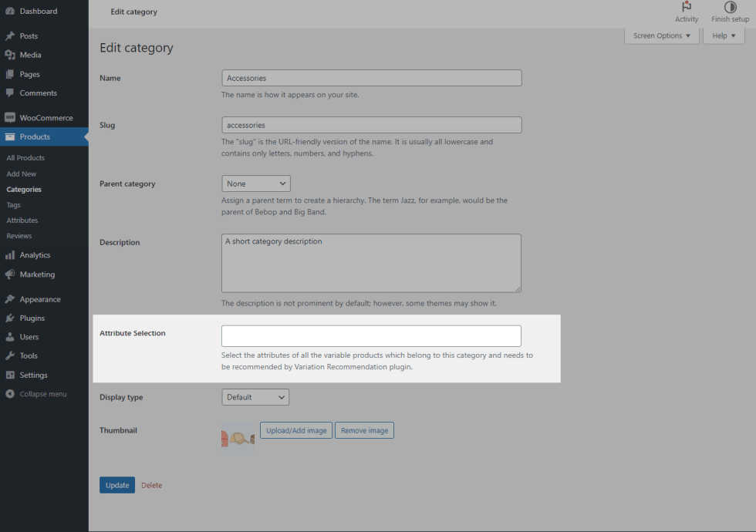The image size is (756, 532).
Task: Click the Name field containing Accessories
Action: click(x=372, y=78)
